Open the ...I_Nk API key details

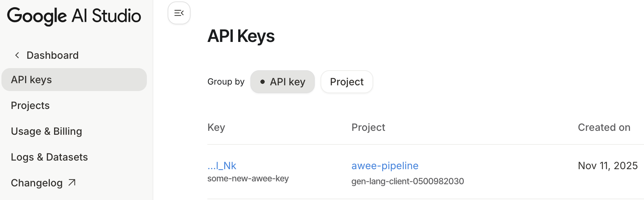(x=222, y=166)
